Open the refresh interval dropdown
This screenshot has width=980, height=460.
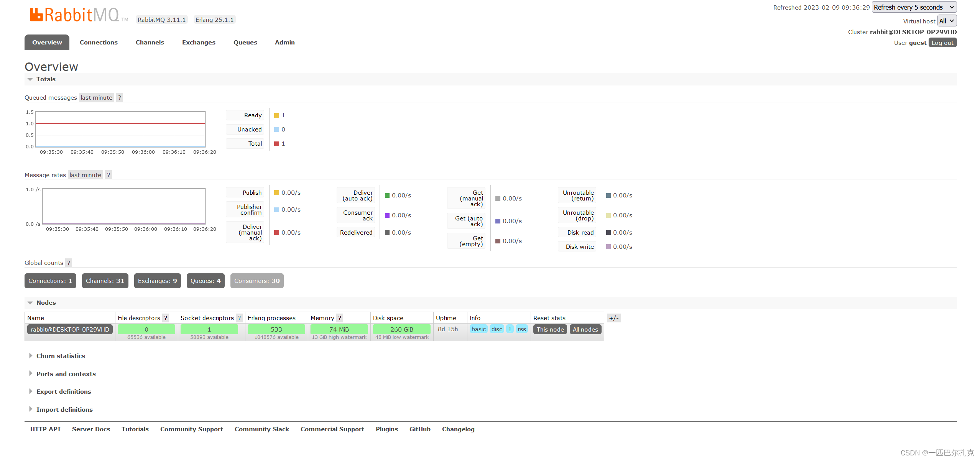914,7
